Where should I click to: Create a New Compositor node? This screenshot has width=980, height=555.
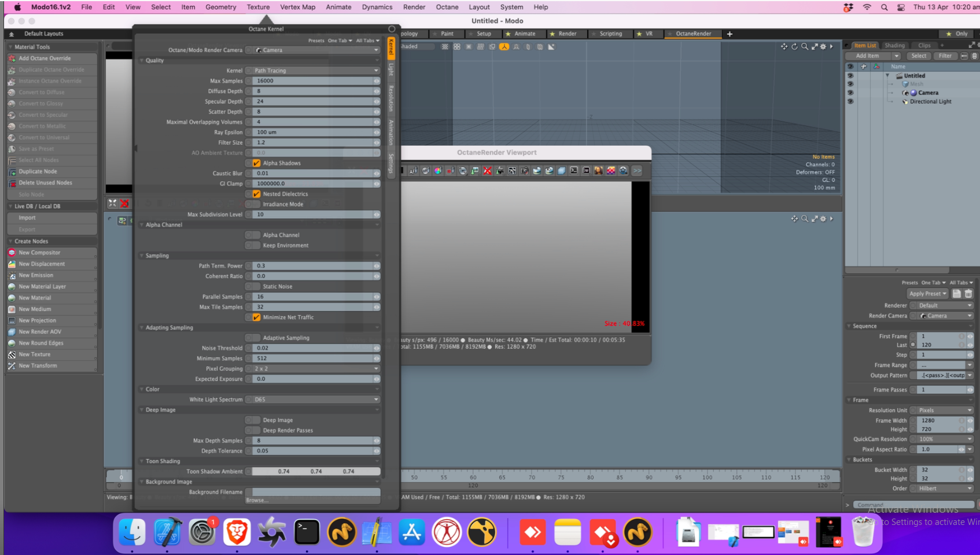51,253
